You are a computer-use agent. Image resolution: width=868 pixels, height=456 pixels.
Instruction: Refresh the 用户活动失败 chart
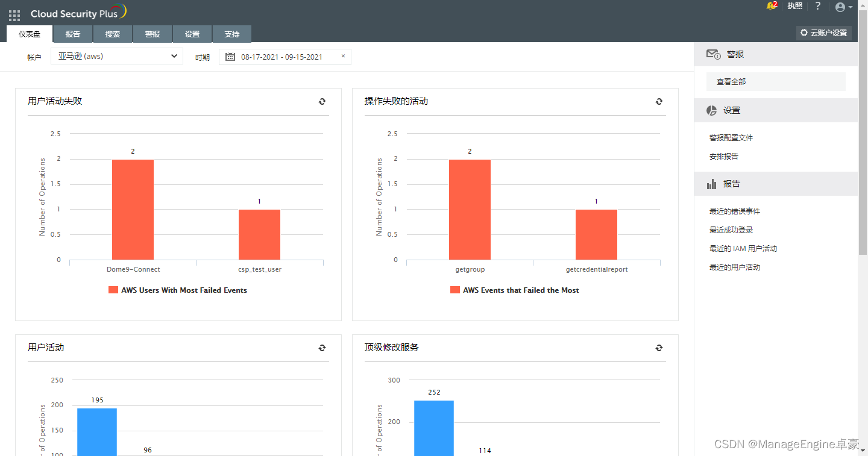322,102
